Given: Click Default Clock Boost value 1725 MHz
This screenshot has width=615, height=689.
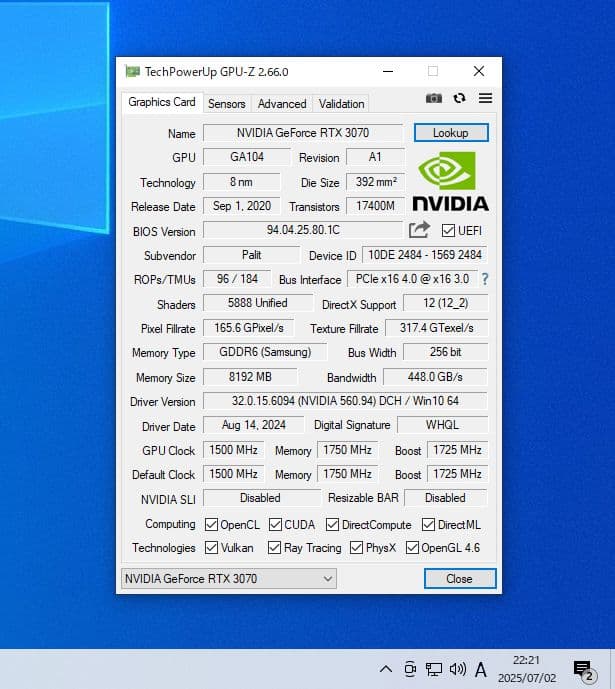Looking at the screenshot, I should pyautogui.click(x=457, y=474).
